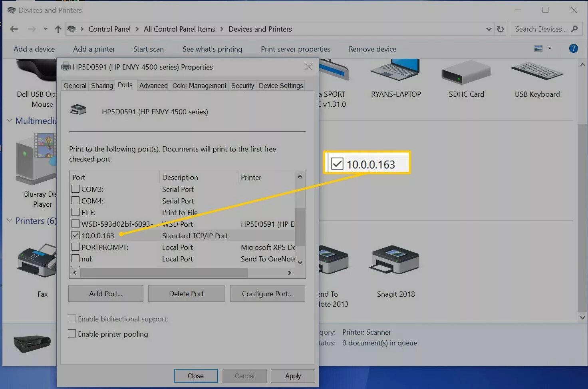
Task: Select the USB Keyboard device icon
Action: click(537, 71)
